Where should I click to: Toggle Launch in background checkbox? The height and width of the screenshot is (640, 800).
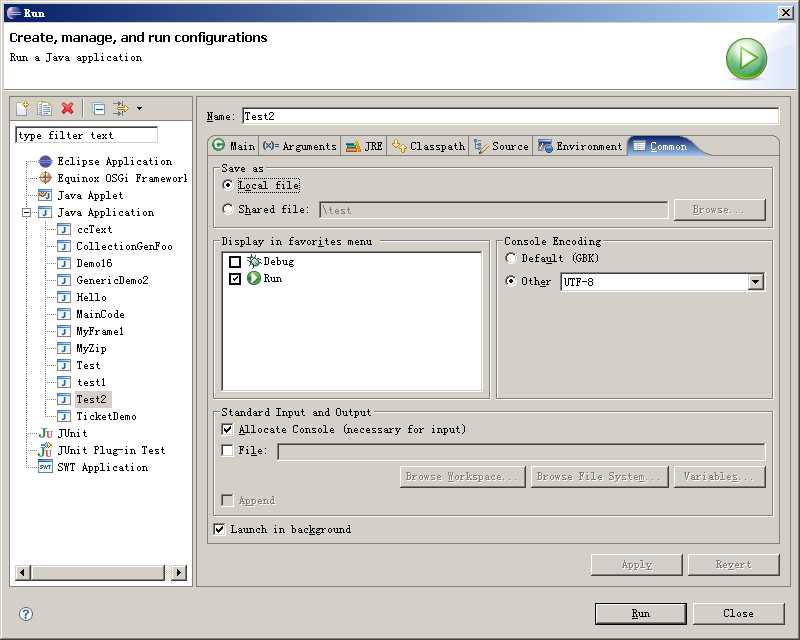click(x=219, y=529)
